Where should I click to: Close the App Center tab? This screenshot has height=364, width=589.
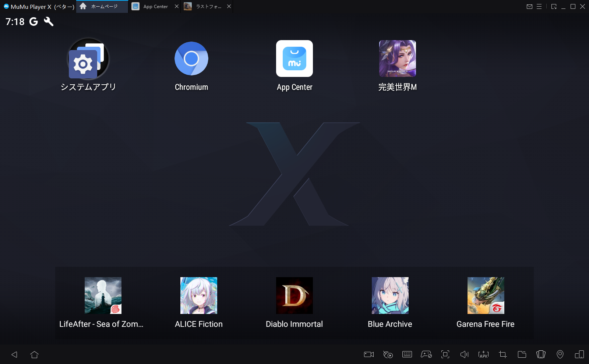point(177,7)
